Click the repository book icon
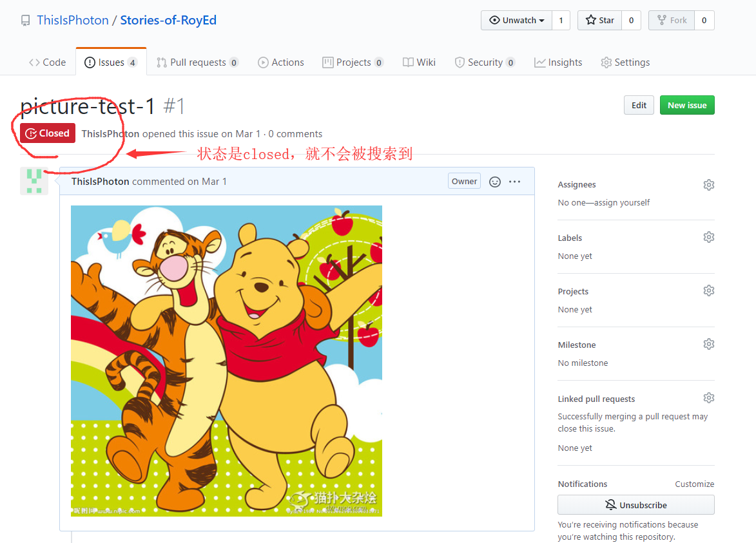This screenshot has height=543, width=756. (25, 21)
